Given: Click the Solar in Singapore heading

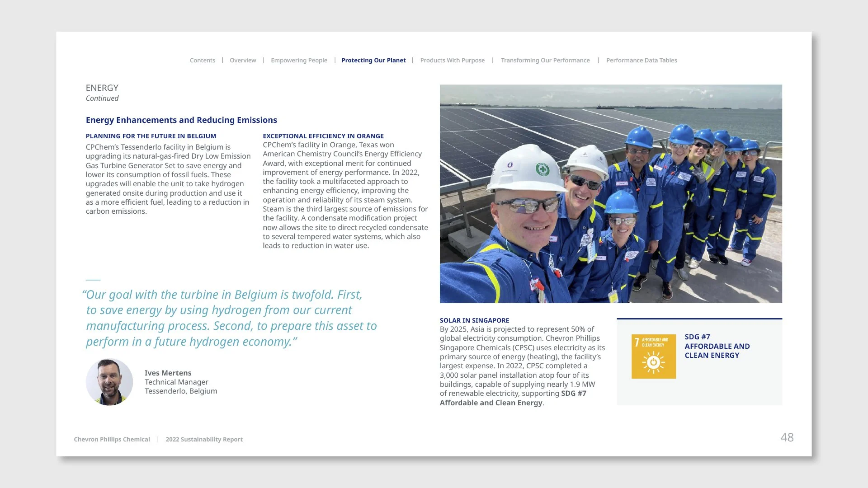Looking at the screenshot, I should pyautogui.click(x=474, y=320).
